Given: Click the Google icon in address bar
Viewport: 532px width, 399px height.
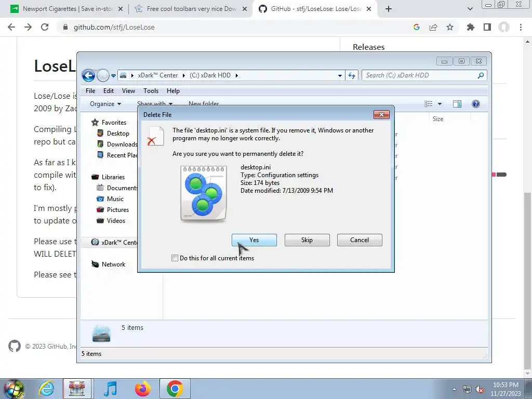Looking at the screenshot, I should coord(417,27).
